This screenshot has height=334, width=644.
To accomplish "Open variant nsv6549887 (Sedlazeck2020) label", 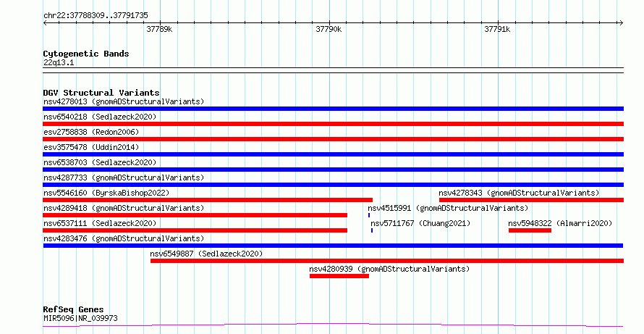I will 206,254.
